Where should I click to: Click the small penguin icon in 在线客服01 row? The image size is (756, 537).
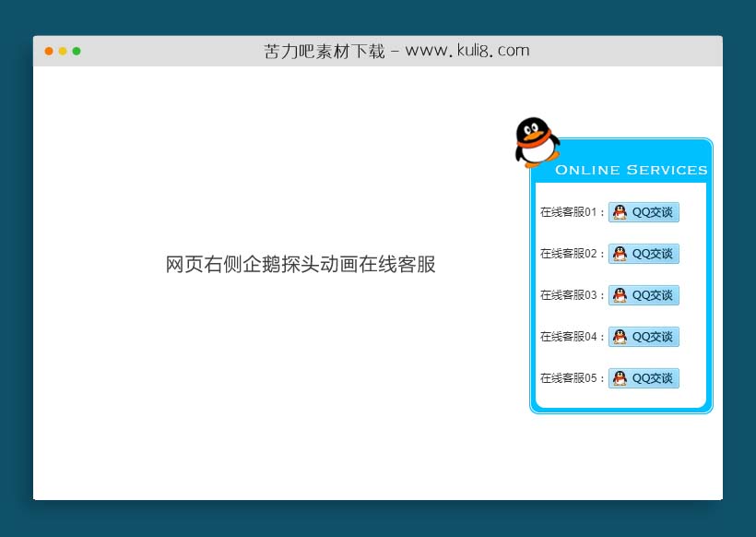(x=620, y=212)
